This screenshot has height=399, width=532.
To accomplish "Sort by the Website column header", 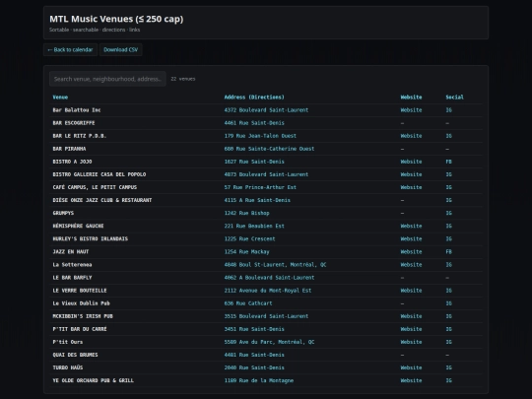I will click(x=411, y=97).
